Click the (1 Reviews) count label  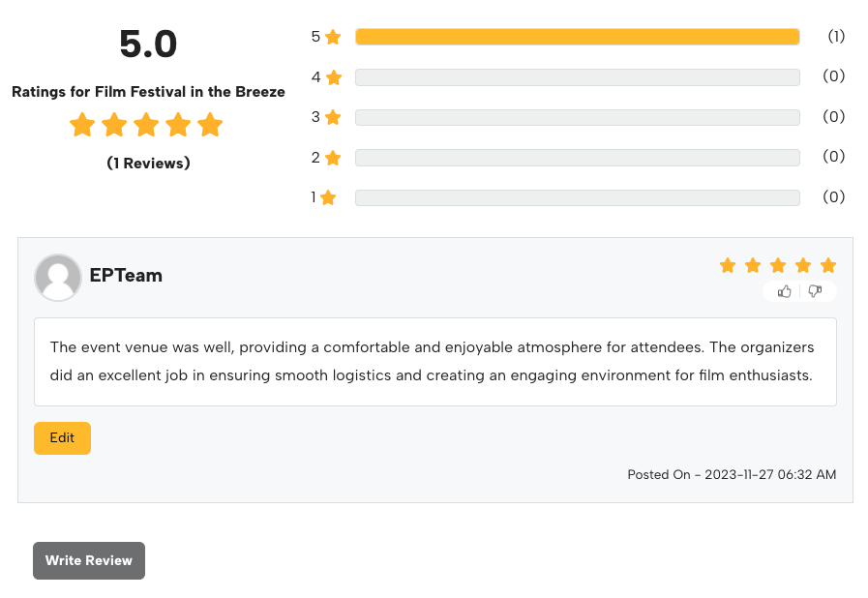point(148,164)
